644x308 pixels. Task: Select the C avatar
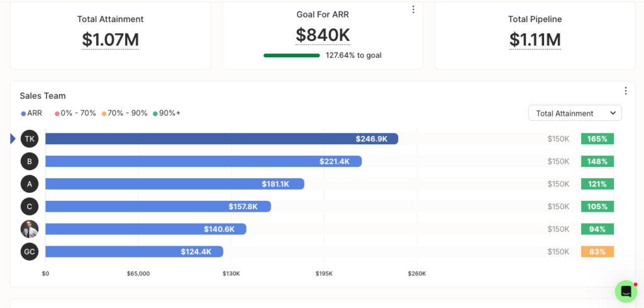click(x=30, y=207)
